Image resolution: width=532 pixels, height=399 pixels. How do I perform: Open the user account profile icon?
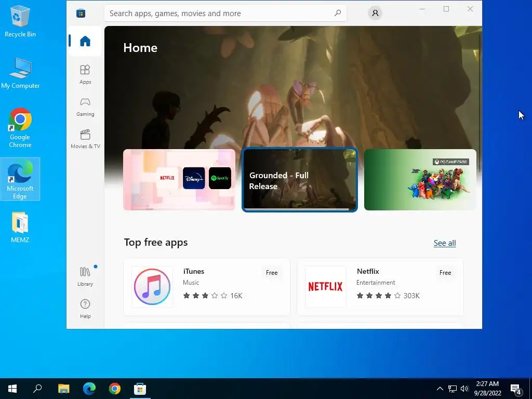coord(375,13)
